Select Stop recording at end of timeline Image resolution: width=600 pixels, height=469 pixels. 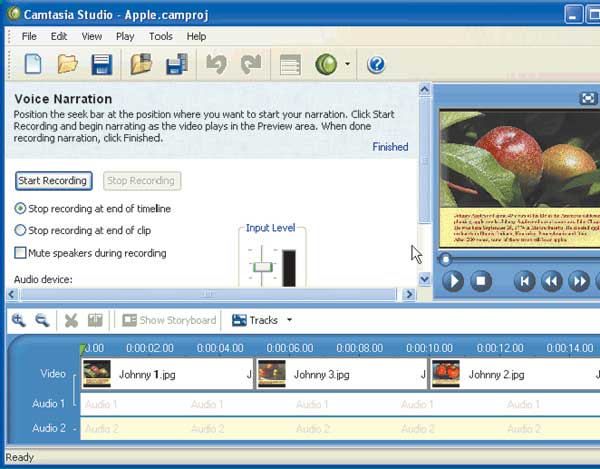21,208
